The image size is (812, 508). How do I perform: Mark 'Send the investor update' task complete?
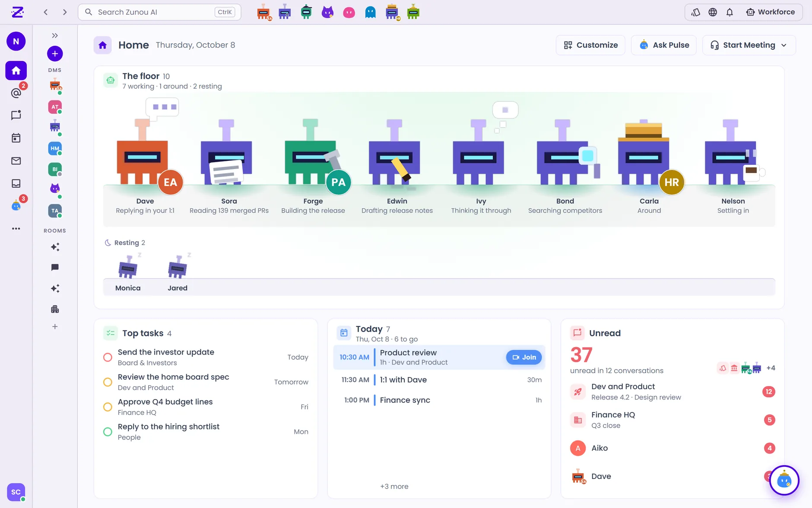pyautogui.click(x=108, y=357)
